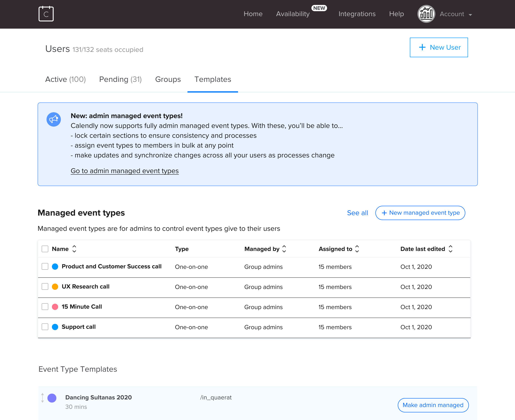Check the 15 Minute Call checkbox
The width and height of the screenshot is (515, 420).
pos(45,307)
